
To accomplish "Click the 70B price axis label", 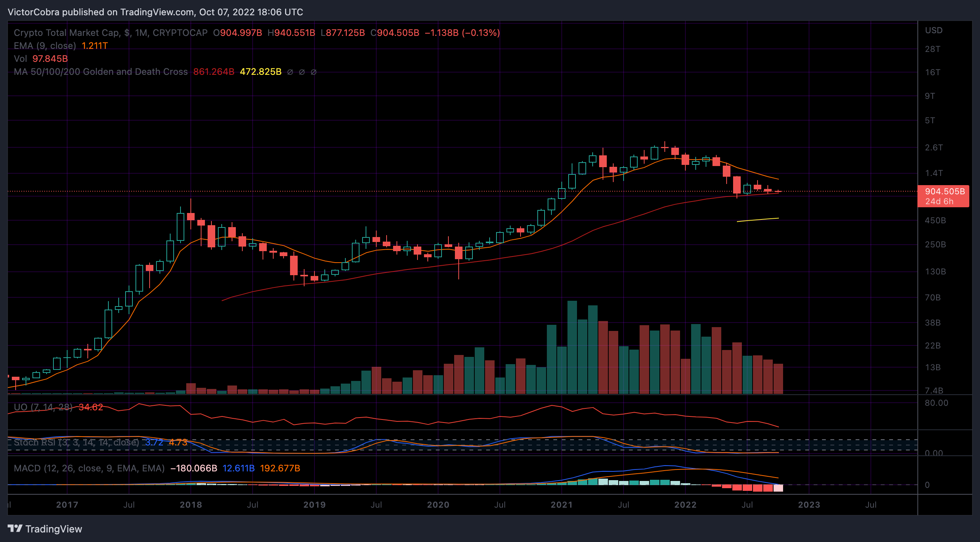I will pyautogui.click(x=932, y=297).
